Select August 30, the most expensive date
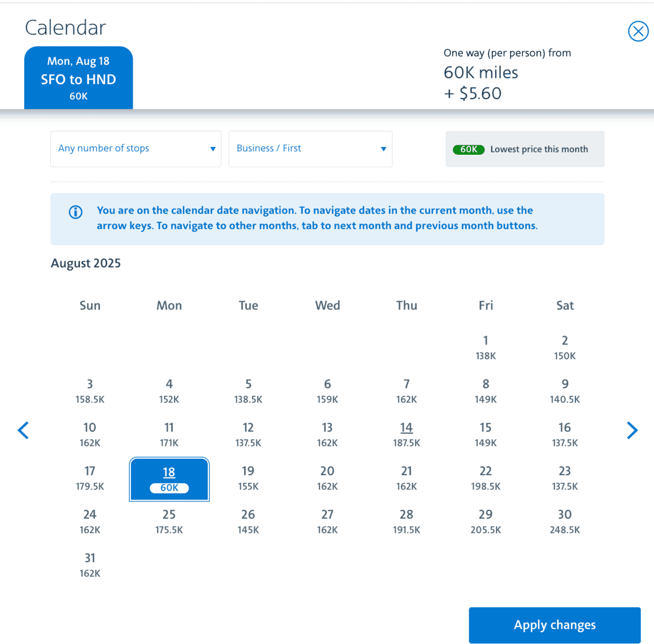Screen dimensions: 654x644 tap(565, 521)
